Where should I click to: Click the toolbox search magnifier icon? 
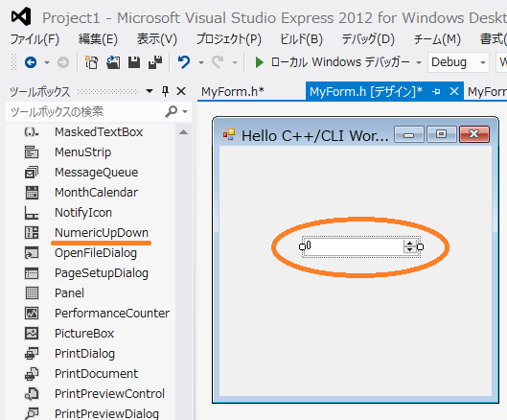171,111
